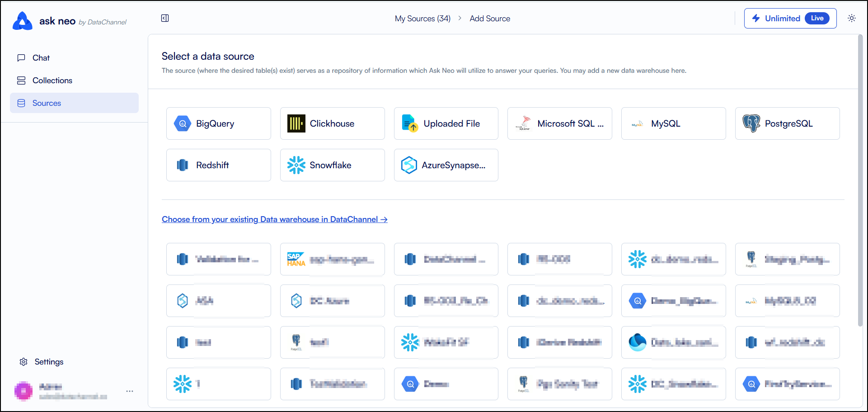
Task: Click the "Select a data source" heading
Action: pos(208,56)
